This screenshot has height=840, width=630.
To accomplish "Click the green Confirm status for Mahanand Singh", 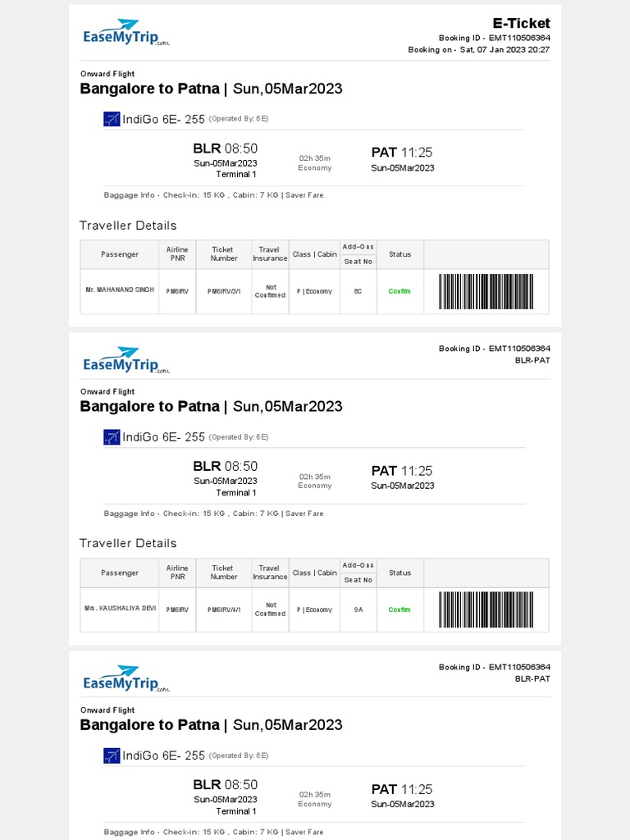I will tap(399, 291).
